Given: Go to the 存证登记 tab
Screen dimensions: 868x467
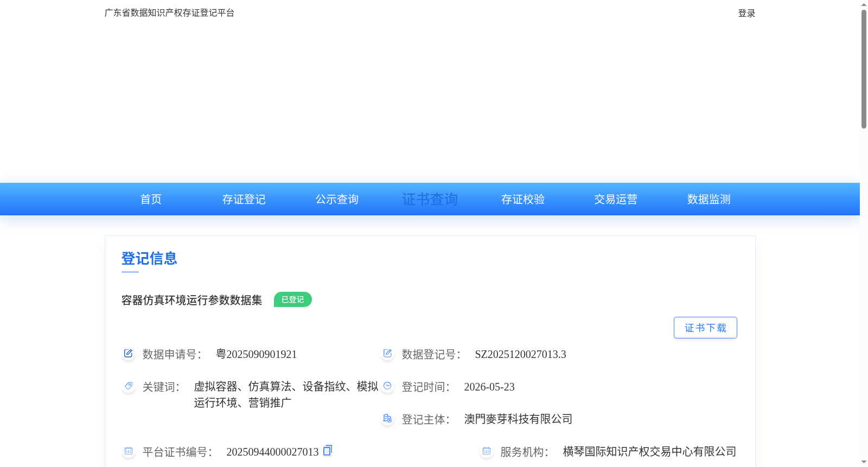Looking at the screenshot, I should (x=244, y=199).
